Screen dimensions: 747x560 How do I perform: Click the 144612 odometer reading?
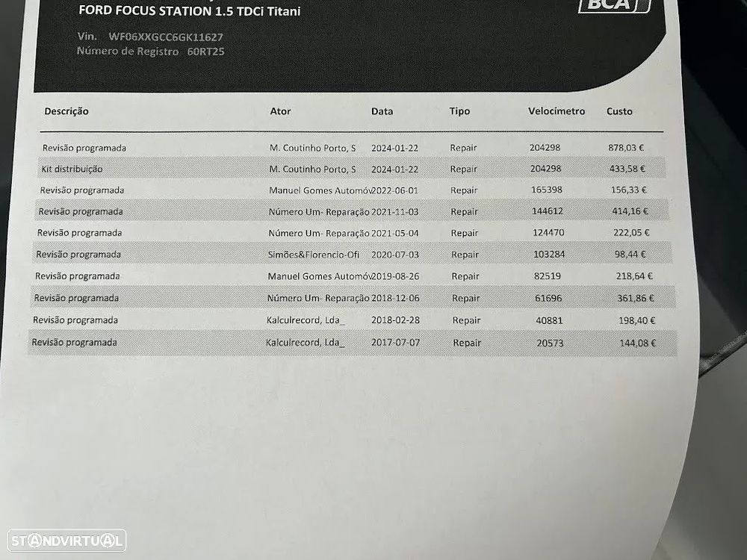[x=546, y=211]
